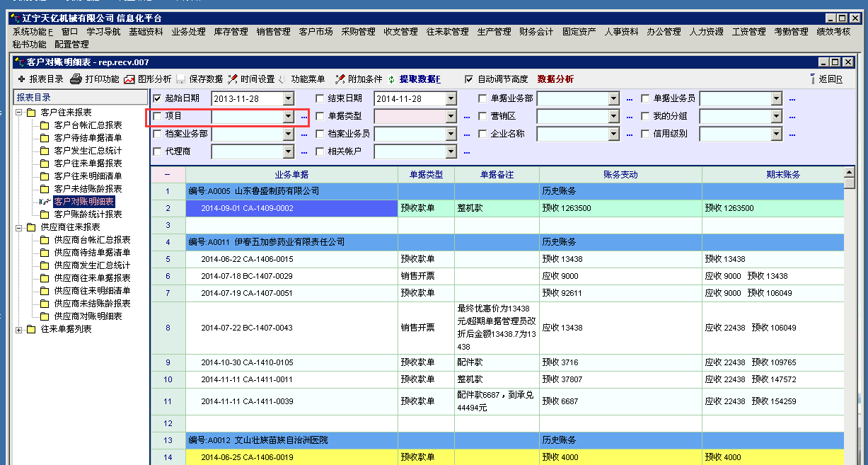Click the 返回 icon at right

812,79
